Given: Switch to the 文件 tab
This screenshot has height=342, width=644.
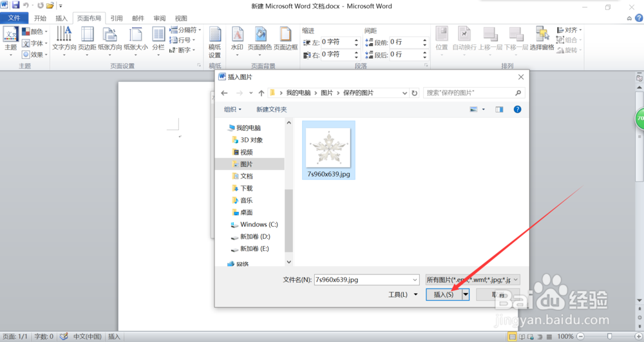Looking at the screenshot, I should 14,18.
